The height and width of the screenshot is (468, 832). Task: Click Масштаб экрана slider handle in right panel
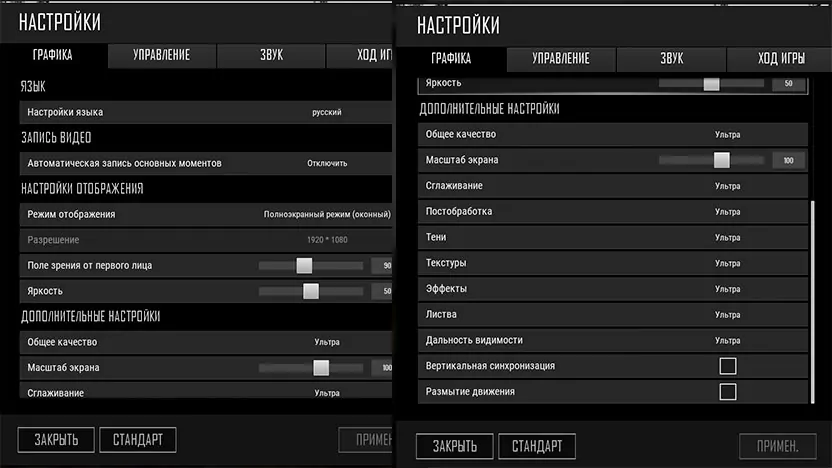[x=721, y=160]
